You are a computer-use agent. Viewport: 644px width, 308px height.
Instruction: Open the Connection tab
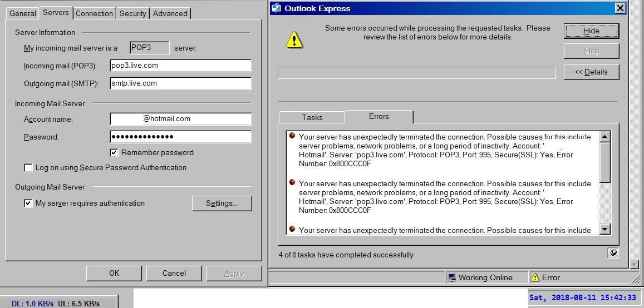coord(94,13)
